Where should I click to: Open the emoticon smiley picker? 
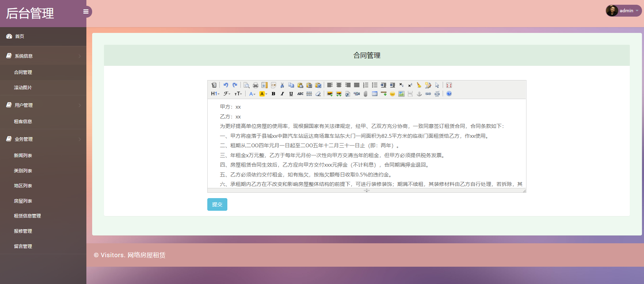[x=392, y=94]
